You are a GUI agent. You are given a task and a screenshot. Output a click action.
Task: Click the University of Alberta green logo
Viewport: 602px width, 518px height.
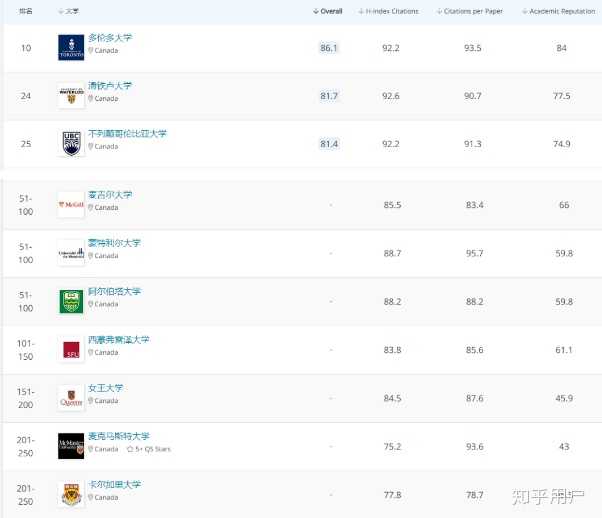click(71, 301)
